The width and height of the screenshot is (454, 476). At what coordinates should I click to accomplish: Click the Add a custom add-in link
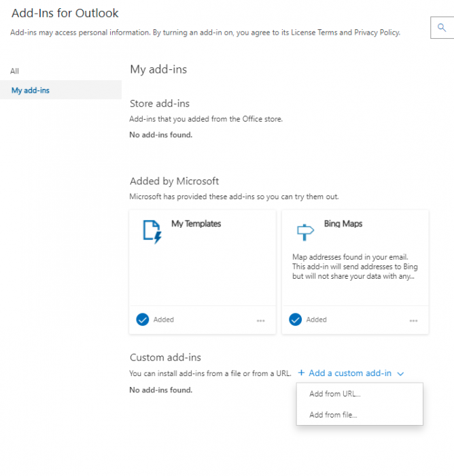click(349, 373)
